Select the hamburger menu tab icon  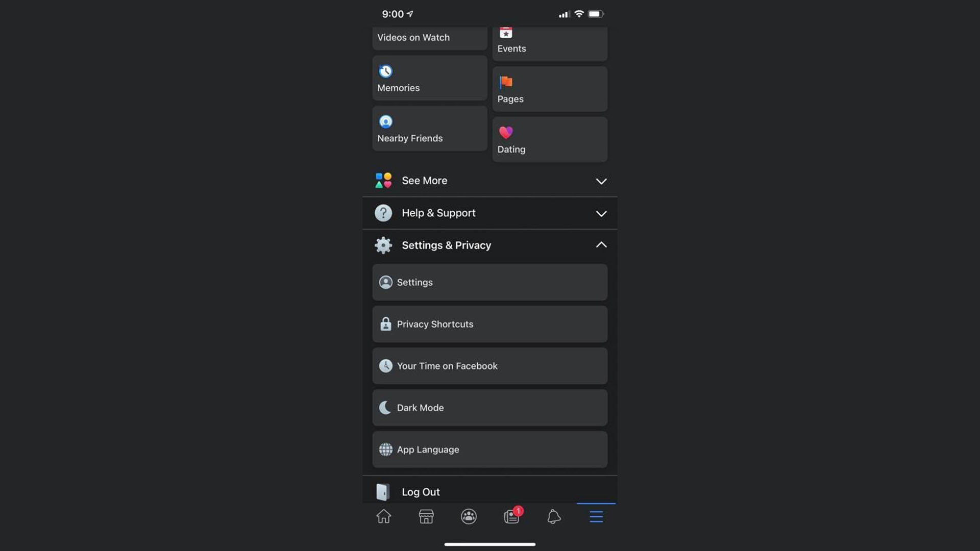[596, 517]
